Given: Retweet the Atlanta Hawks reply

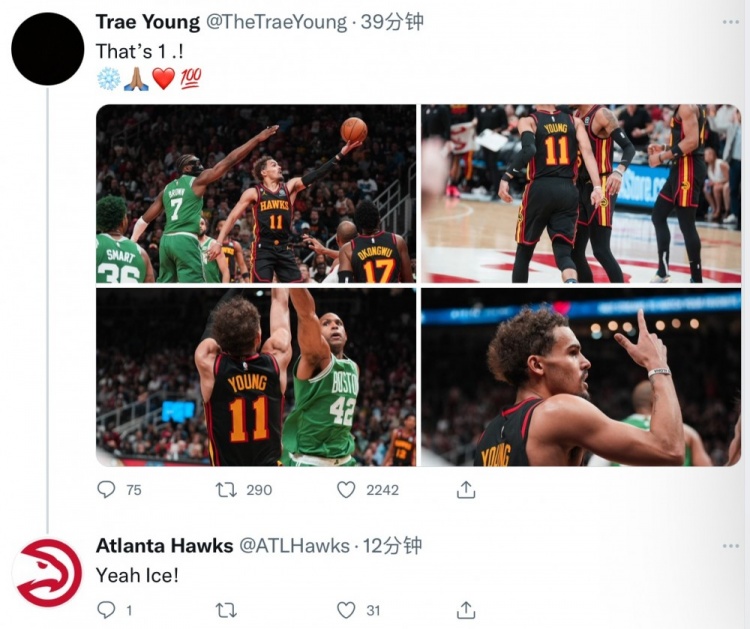Looking at the screenshot, I should click(x=226, y=609).
